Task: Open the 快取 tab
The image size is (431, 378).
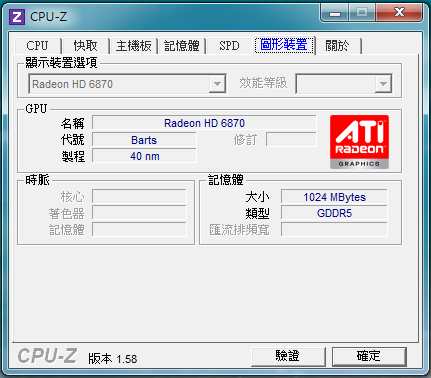Action: click(x=86, y=46)
